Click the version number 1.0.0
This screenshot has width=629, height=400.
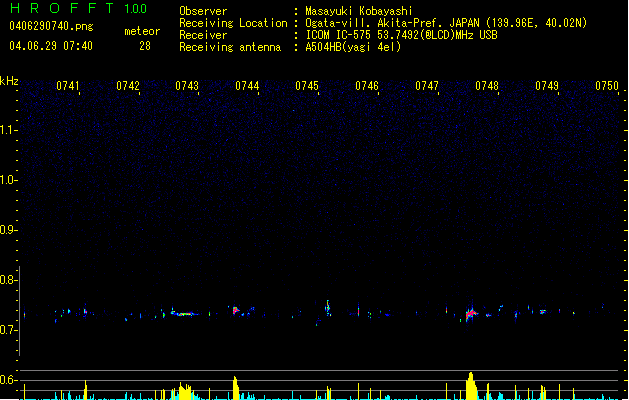tap(135, 9)
